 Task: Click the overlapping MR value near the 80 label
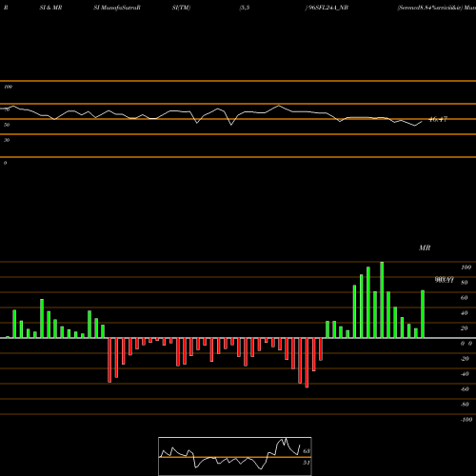[445, 280]
